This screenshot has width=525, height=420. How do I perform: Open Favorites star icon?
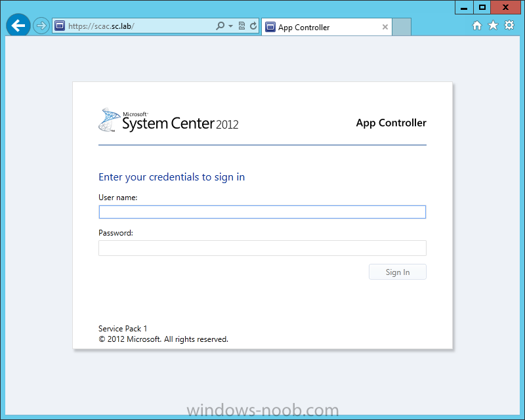click(493, 25)
